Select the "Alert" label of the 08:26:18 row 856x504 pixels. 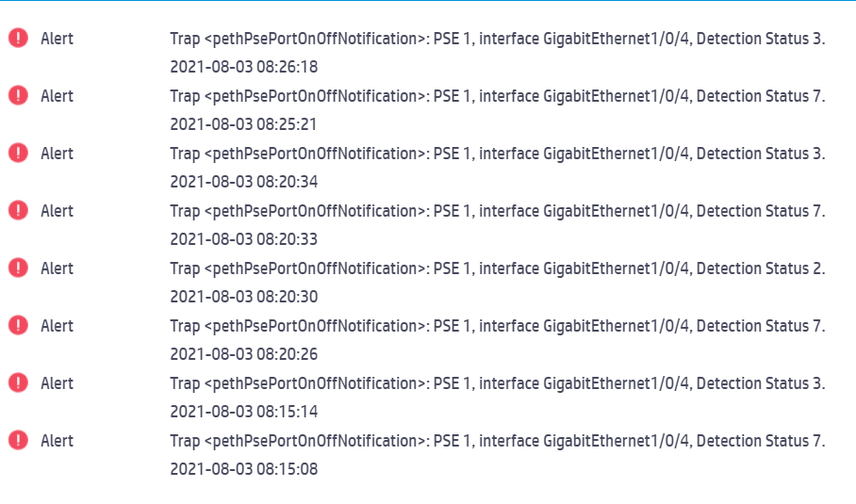coord(57,39)
